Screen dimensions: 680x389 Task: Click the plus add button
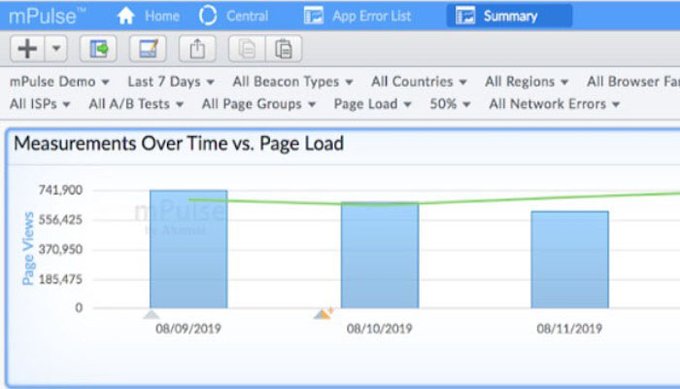click(x=27, y=48)
